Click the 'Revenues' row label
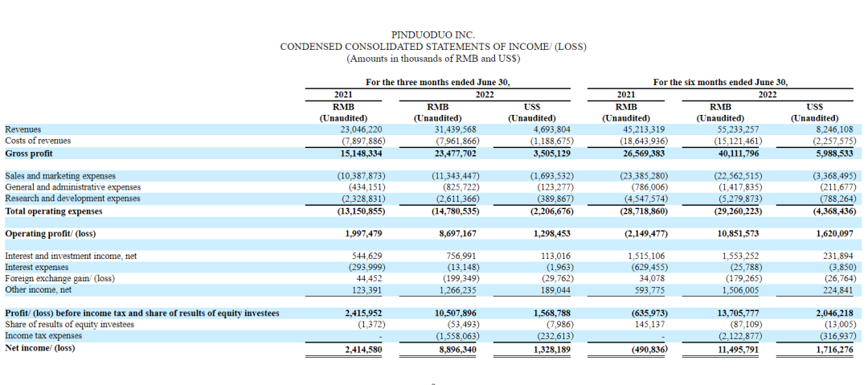The width and height of the screenshot is (868, 385). pos(23,129)
